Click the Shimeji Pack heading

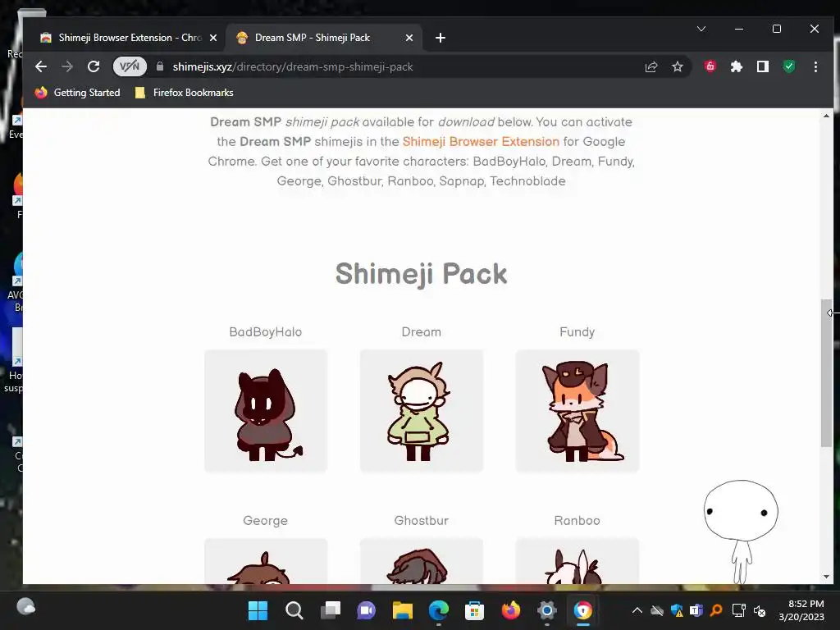(x=421, y=274)
